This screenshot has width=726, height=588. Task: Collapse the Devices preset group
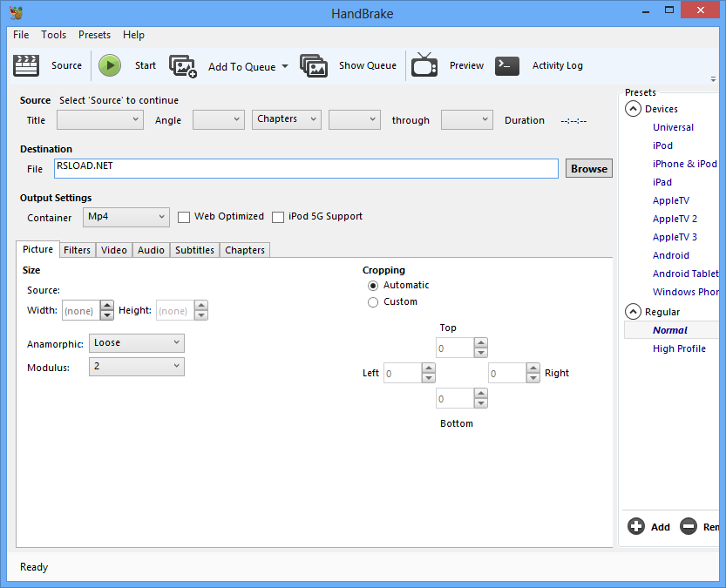pyautogui.click(x=632, y=108)
